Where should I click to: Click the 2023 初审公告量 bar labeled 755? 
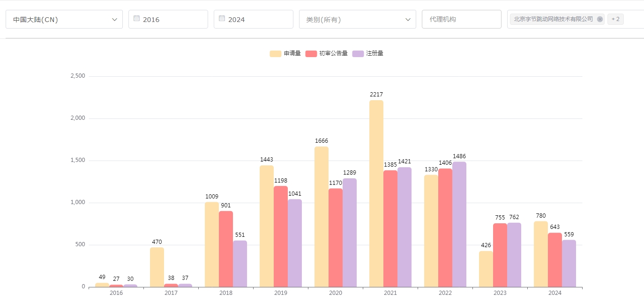point(500,255)
